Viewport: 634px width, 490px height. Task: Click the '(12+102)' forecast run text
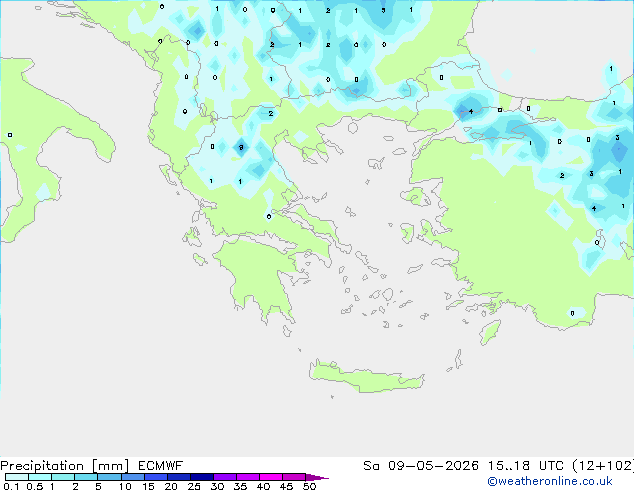[603, 466]
